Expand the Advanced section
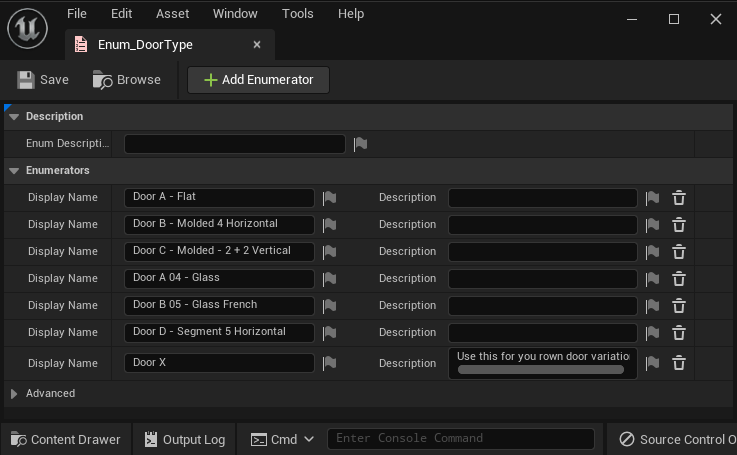 point(14,394)
